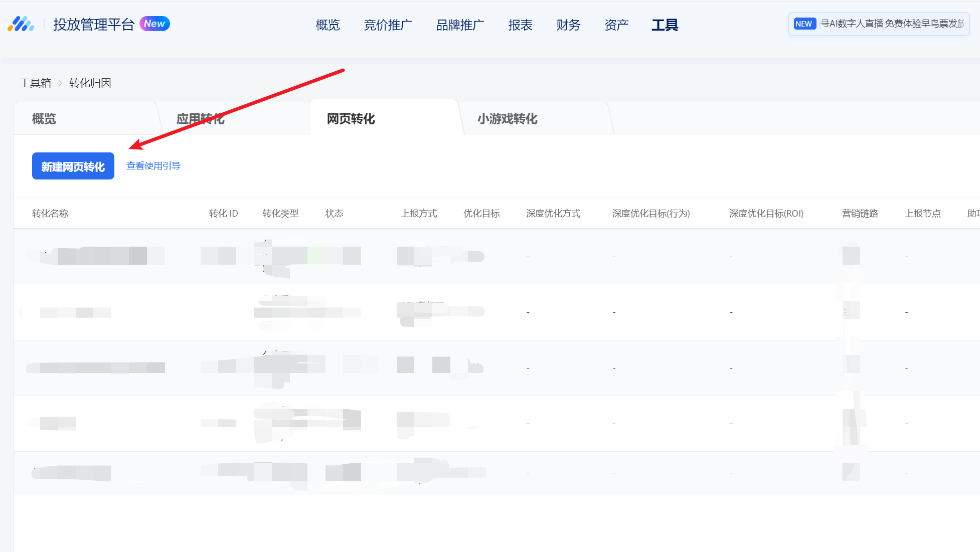Click 工具箱 in the breadcrumb

(35, 83)
